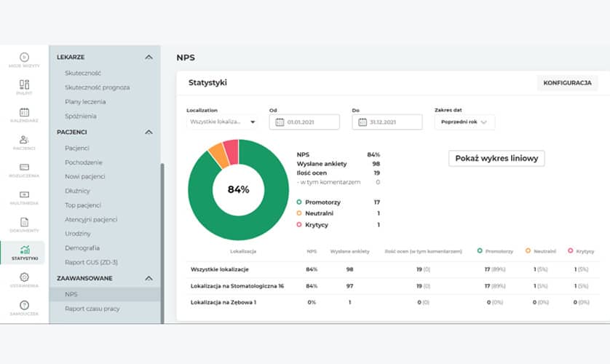Open the Kalendarz sidebar icon

pos(24,115)
